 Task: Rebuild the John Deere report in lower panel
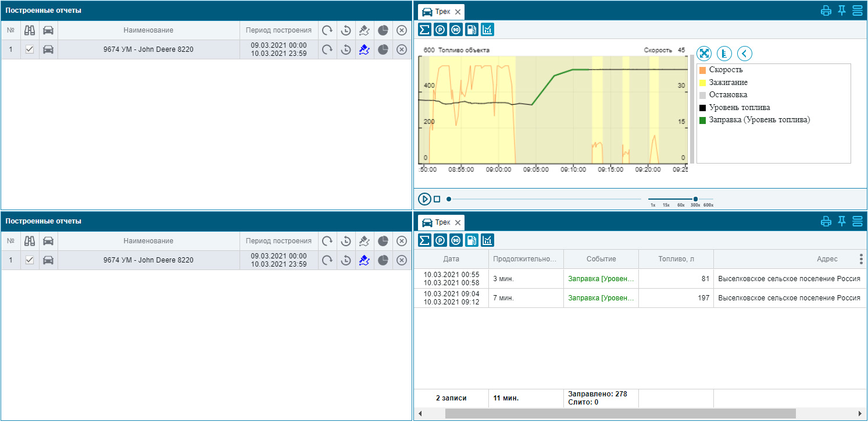pos(327,260)
